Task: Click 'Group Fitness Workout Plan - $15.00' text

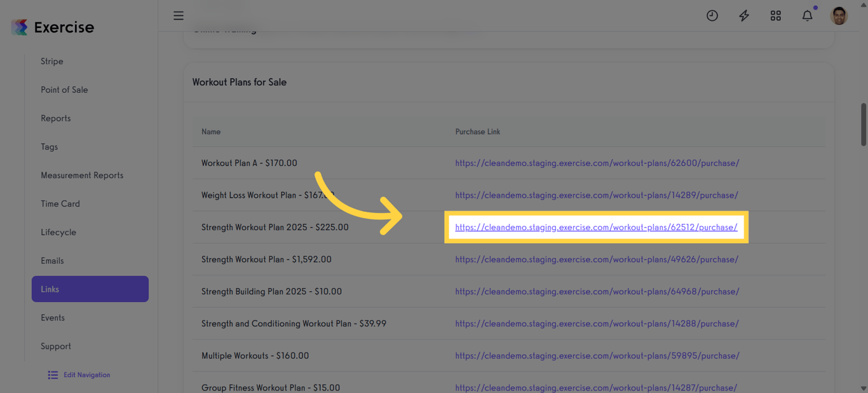Action: 271,388
